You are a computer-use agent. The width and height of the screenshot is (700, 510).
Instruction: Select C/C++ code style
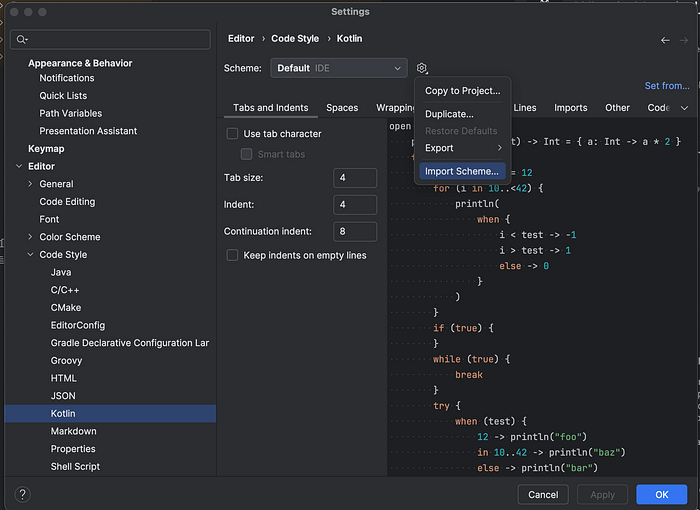[x=65, y=290]
